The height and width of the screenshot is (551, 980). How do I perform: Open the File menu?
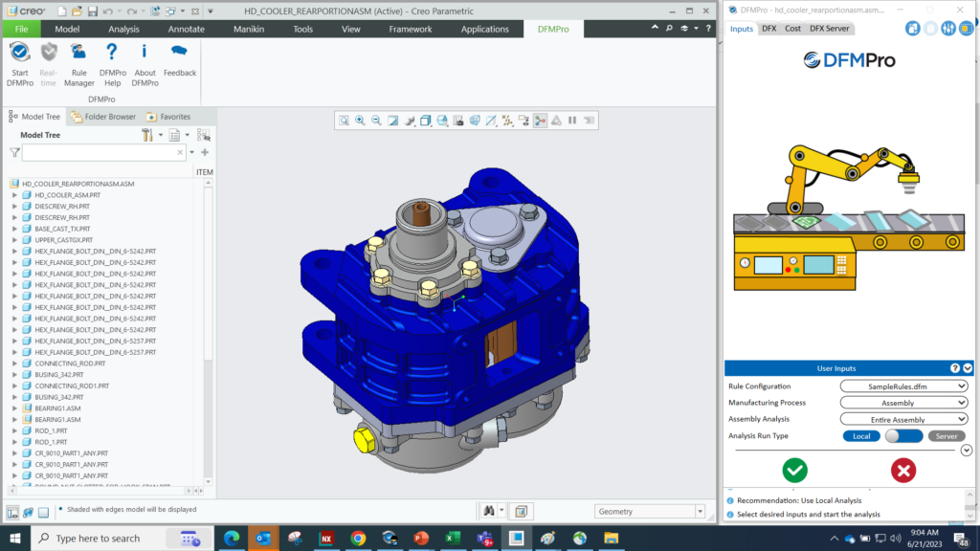click(21, 29)
